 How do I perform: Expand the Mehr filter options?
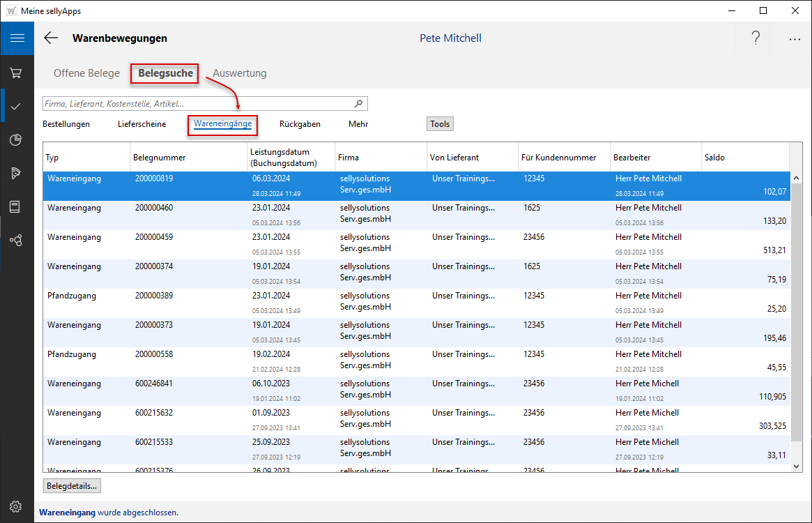[x=358, y=124]
